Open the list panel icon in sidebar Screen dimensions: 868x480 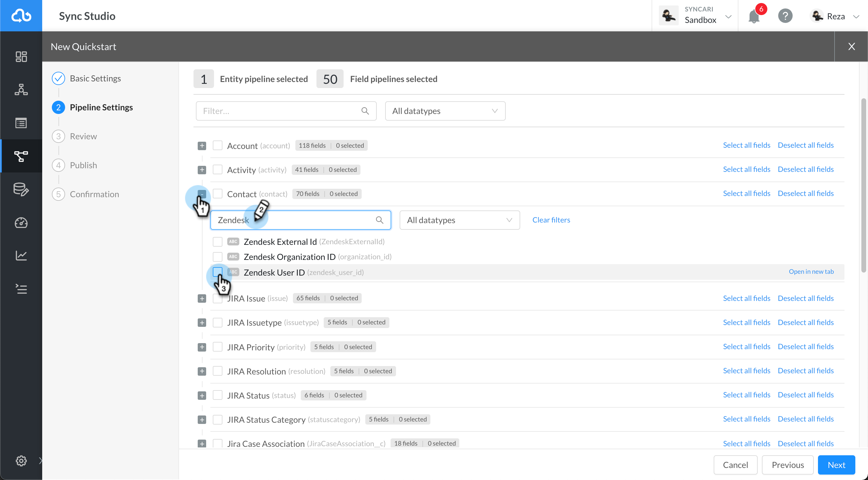click(21, 123)
